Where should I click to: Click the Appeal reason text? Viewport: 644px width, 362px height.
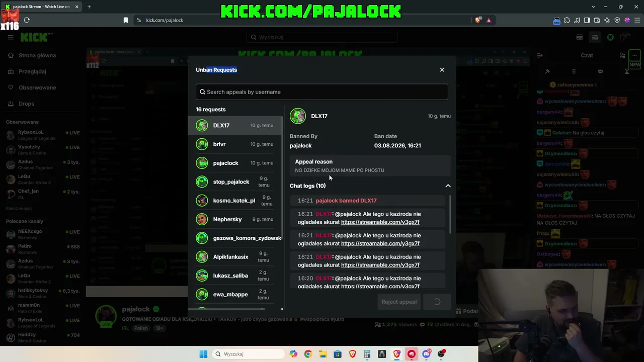point(340,170)
